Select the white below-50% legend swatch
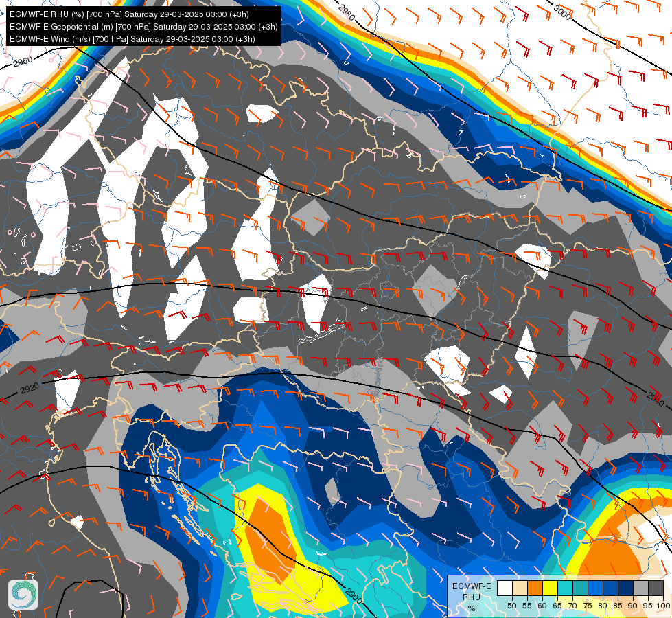This screenshot has width=672, height=618. pyautogui.click(x=505, y=588)
